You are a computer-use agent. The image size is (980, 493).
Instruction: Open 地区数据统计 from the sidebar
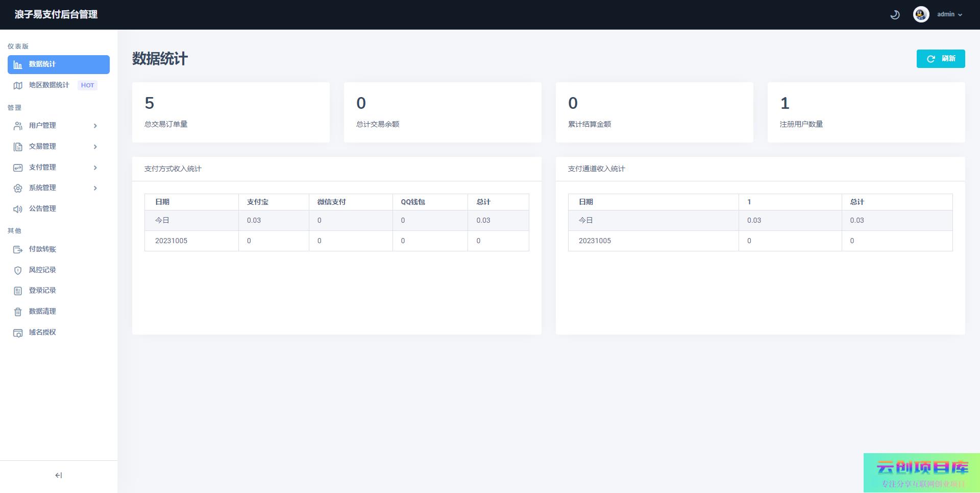click(49, 85)
